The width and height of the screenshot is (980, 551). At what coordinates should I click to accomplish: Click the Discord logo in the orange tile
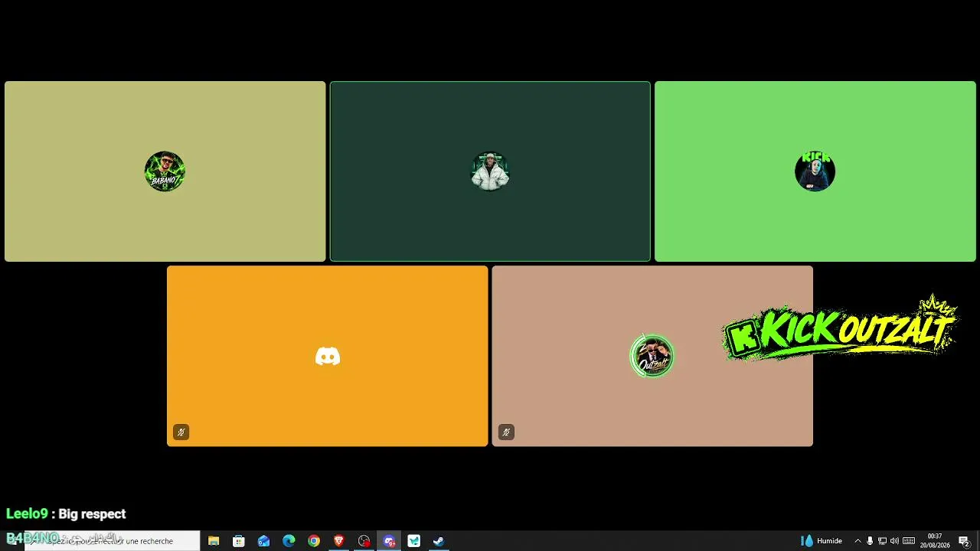(328, 357)
